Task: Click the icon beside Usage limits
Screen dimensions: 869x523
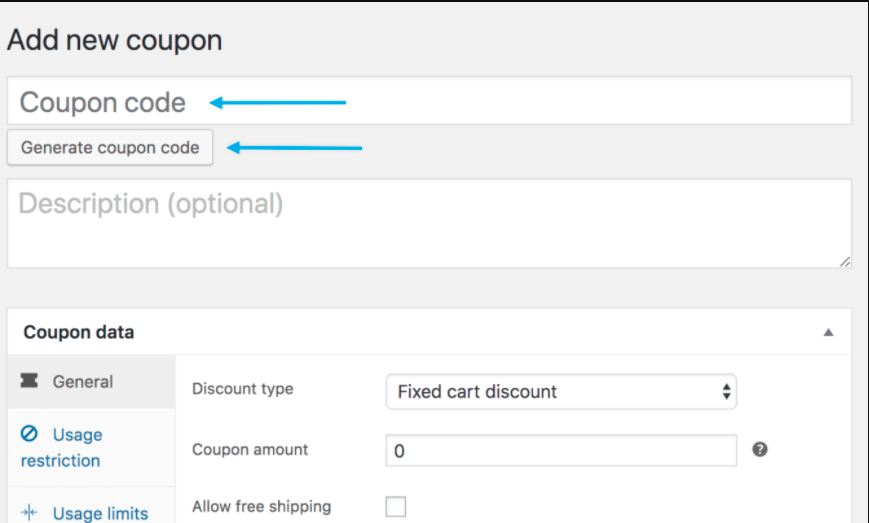Action: click(29, 513)
